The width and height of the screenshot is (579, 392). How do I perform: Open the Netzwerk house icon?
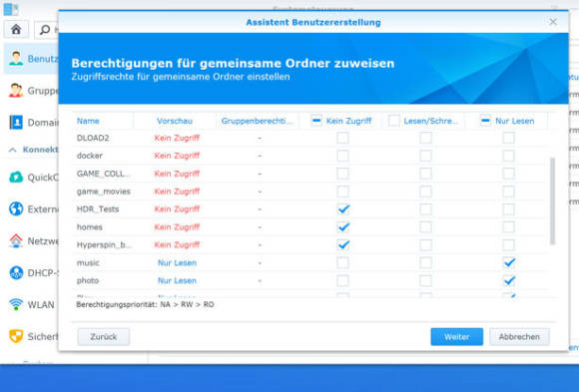coord(16,240)
